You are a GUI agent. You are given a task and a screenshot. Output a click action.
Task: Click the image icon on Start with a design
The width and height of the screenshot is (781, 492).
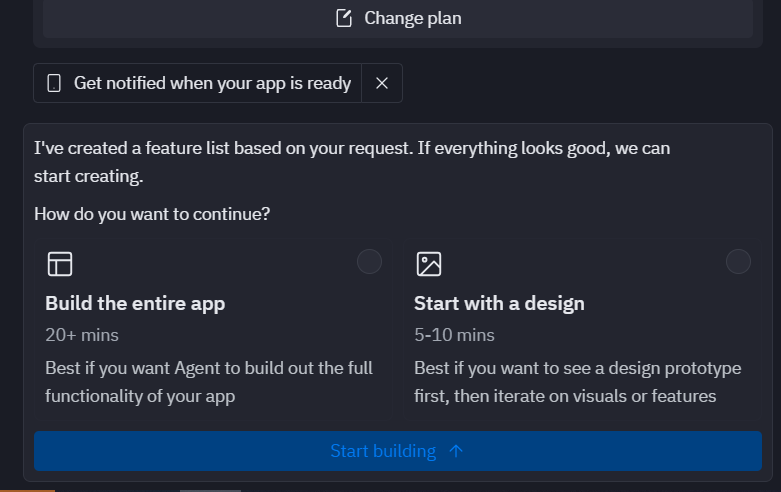[429, 263]
